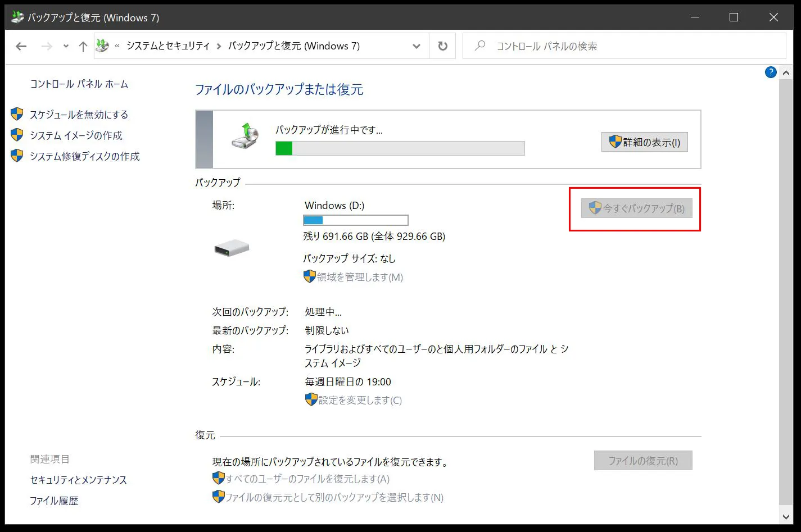Open セキュリティとメンテナンス link
Image resolution: width=801 pixels, height=532 pixels.
pyautogui.click(x=79, y=480)
